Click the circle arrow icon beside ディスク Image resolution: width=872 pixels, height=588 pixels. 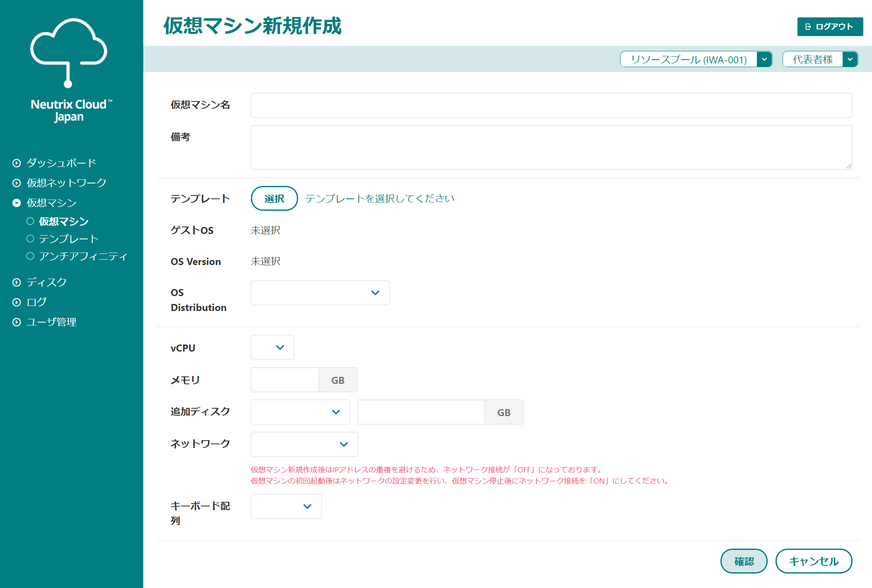pos(17,282)
